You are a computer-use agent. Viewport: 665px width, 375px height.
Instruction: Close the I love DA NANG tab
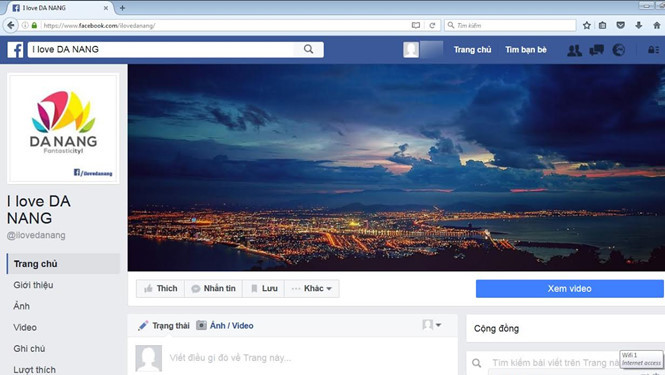[x=106, y=8]
